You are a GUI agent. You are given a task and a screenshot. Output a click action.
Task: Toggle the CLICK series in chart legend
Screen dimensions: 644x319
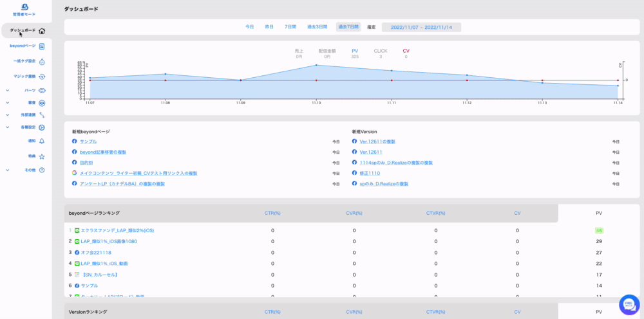tap(381, 53)
